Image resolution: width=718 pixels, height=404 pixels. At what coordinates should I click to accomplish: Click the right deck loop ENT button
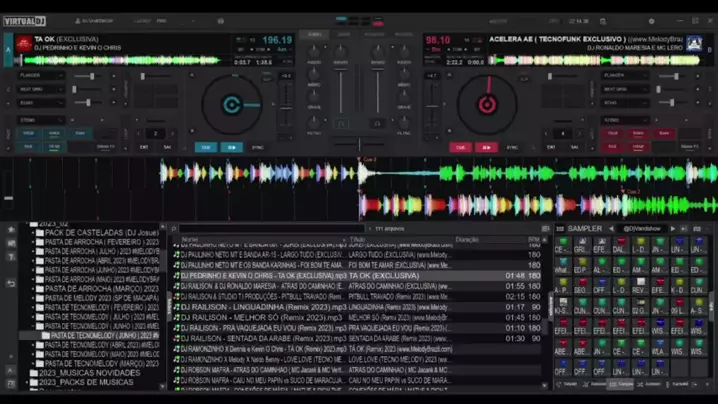click(551, 147)
